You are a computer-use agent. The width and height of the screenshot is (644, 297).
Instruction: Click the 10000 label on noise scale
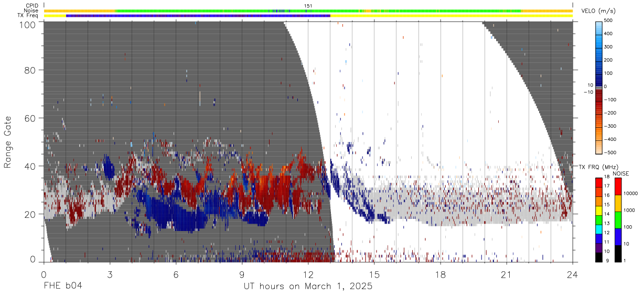632,193
